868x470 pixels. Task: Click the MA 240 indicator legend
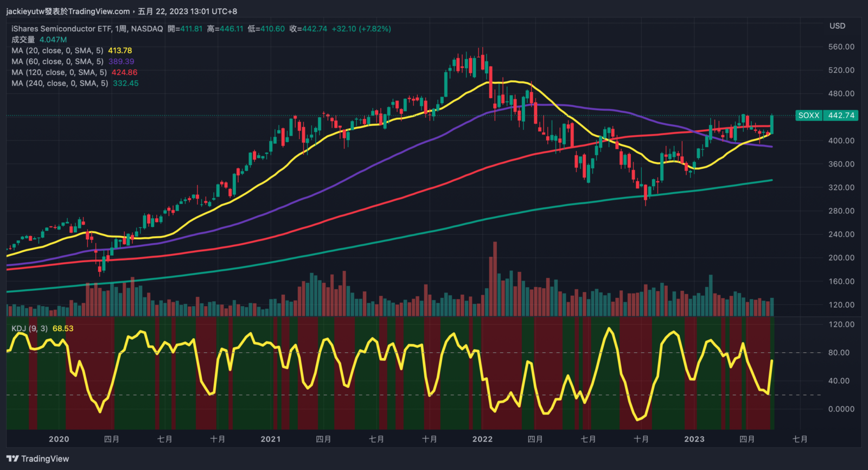click(x=60, y=83)
